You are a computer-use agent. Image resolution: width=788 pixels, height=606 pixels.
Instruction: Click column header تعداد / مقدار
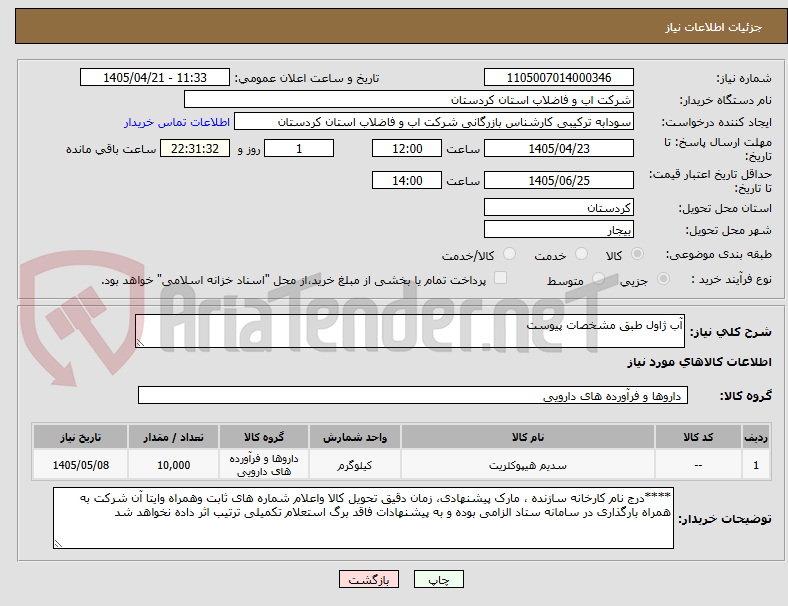tap(173, 437)
